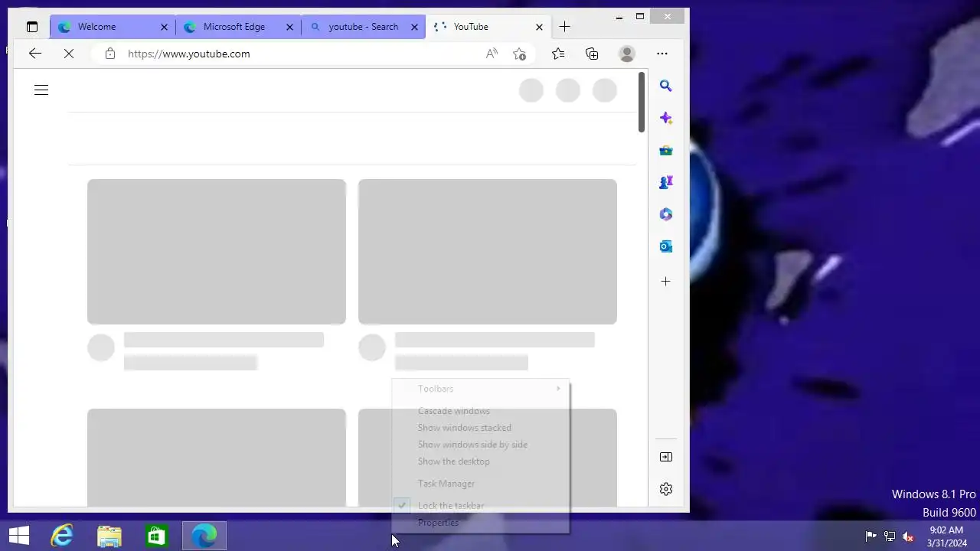Open muted volume tray icon
Viewport: 980px width, 551px height.
pyautogui.click(x=908, y=536)
